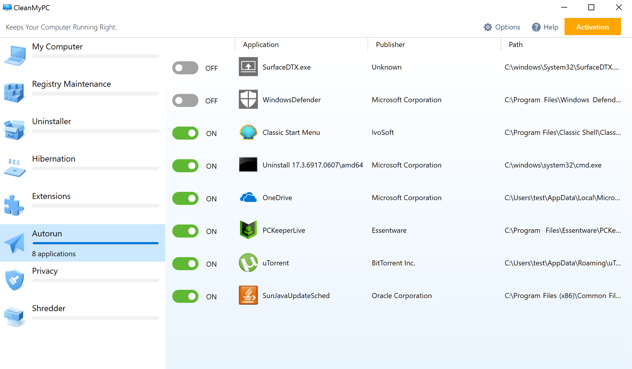
Task: Switch off the Uninstall 17.3.6917.0607 toggle
Action: [x=185, y=166]
